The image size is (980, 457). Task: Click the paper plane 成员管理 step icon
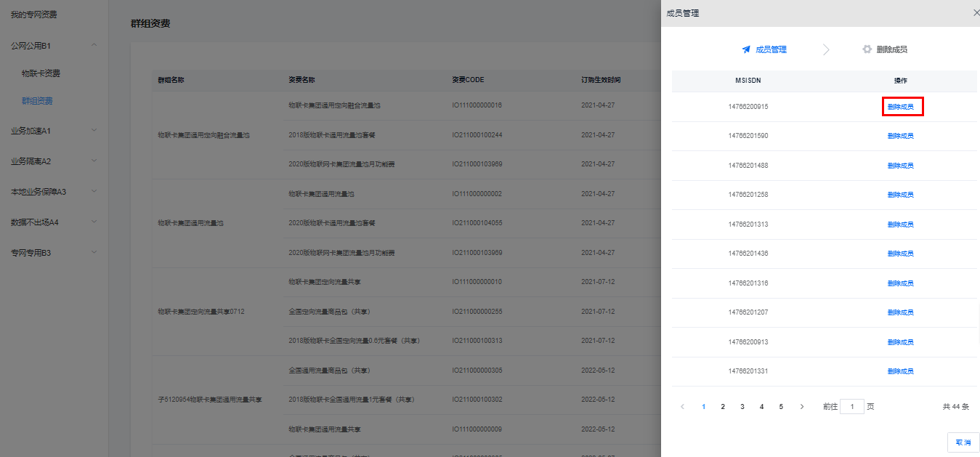click(x=745, y=49)
